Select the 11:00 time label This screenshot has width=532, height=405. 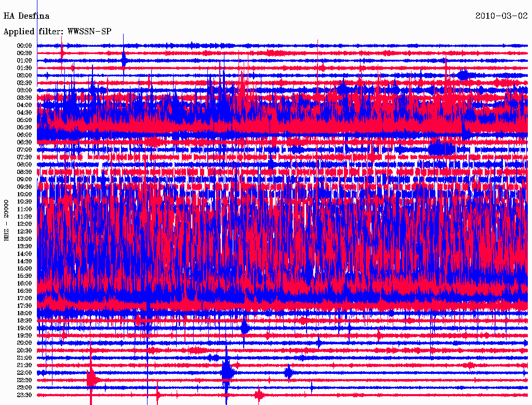(x=24, y=209)
